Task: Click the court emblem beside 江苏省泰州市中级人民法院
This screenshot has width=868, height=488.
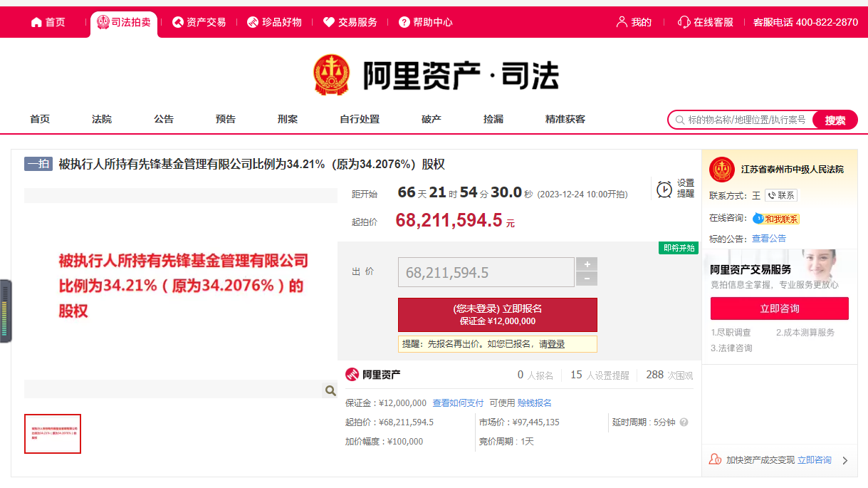Action: (x=722, y=170)
